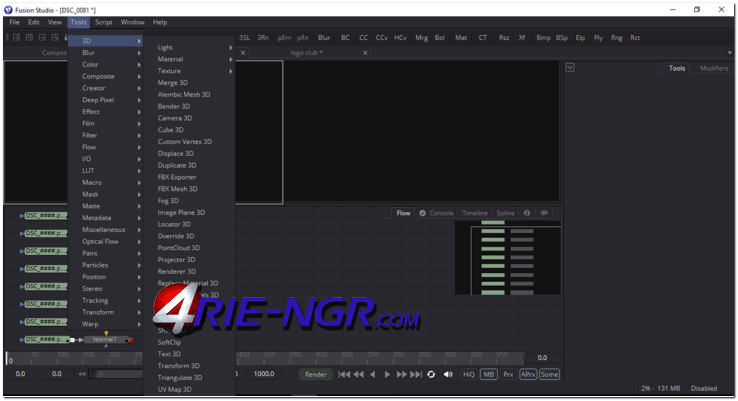Click the play reverse button
The width and height of the screenshot is (738, 401).
coord(372,375)
